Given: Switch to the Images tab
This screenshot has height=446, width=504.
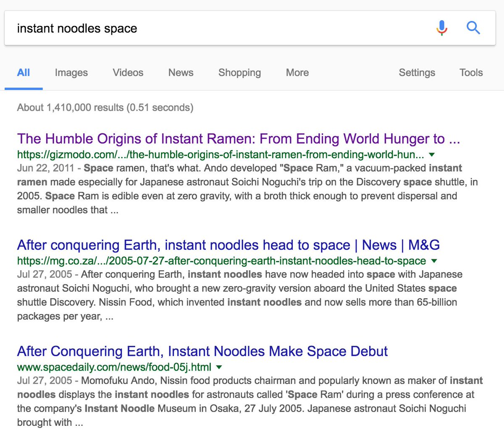Looking at the screenshot, I should pos(71,73).
